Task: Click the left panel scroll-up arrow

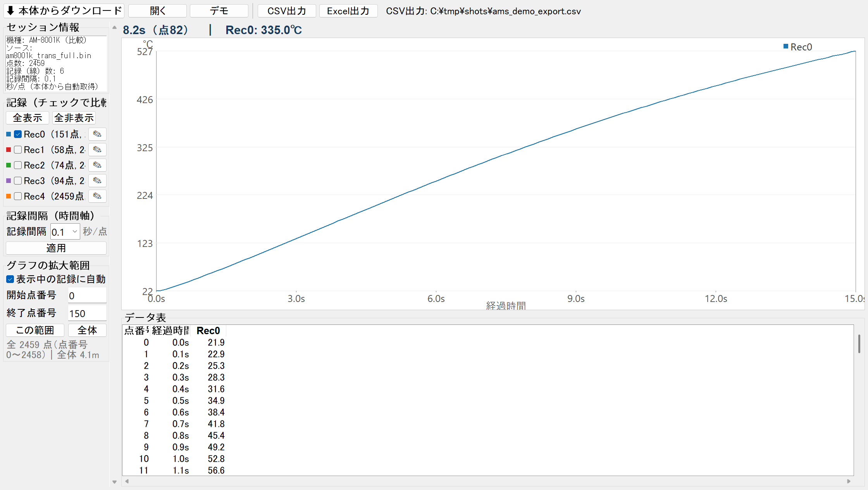Action: point(114,28)
